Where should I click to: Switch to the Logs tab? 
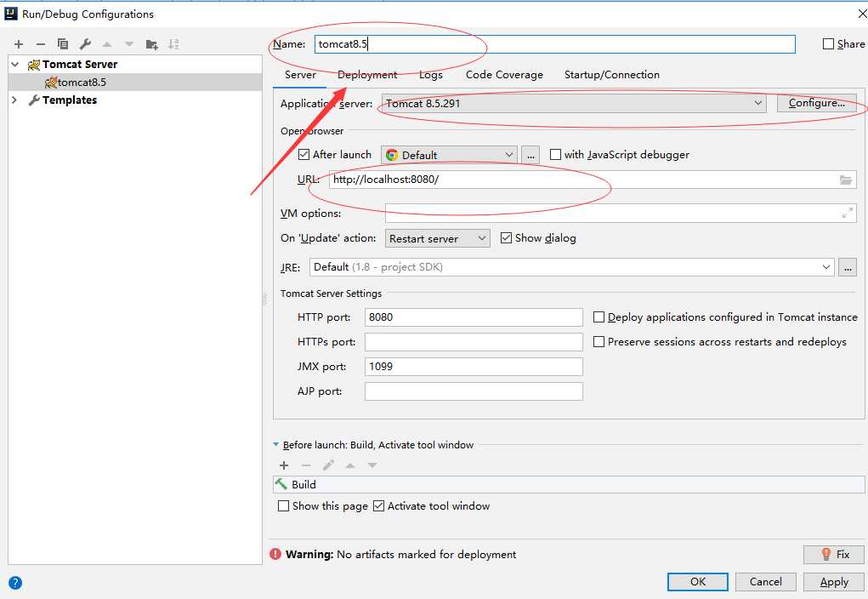coord(431,75)
